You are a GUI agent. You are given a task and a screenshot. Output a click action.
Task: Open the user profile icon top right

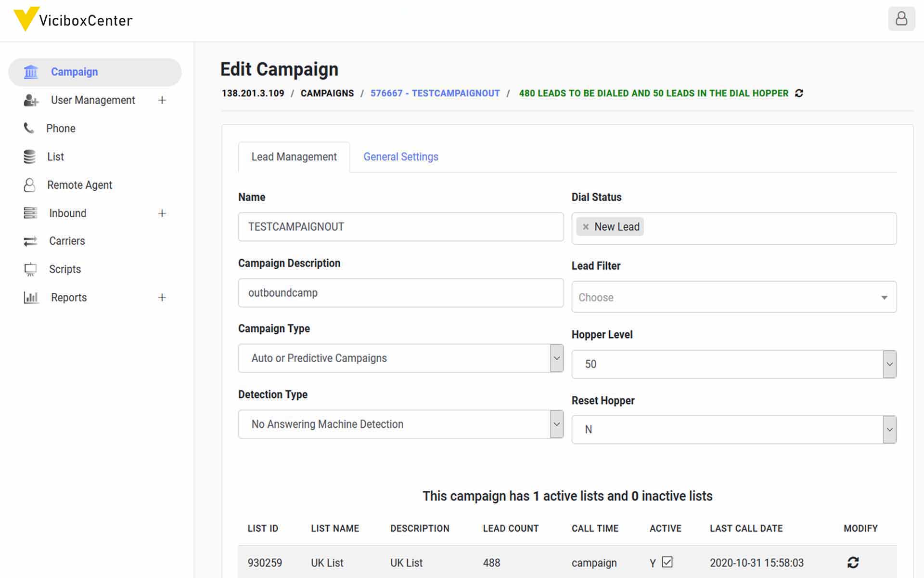902,19
